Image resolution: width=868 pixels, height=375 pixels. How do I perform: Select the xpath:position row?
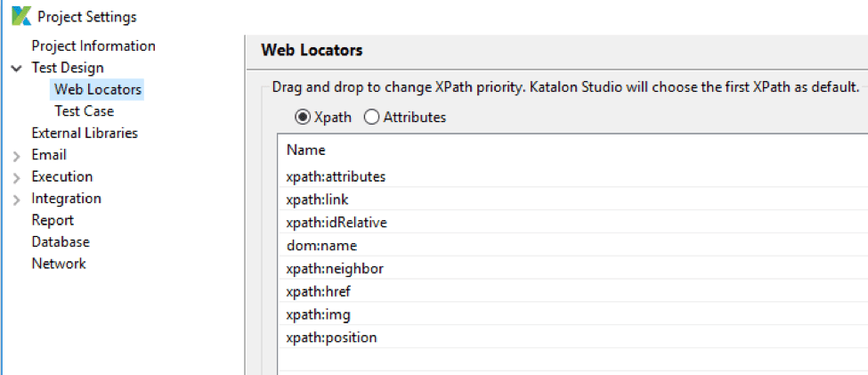pyautogui.click(x=573, y=338)
